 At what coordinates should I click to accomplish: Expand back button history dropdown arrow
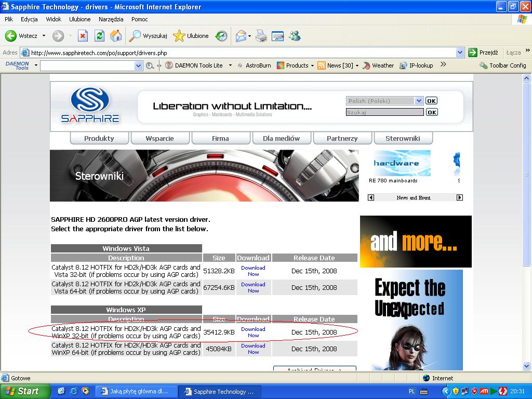(x=44, y=36)
